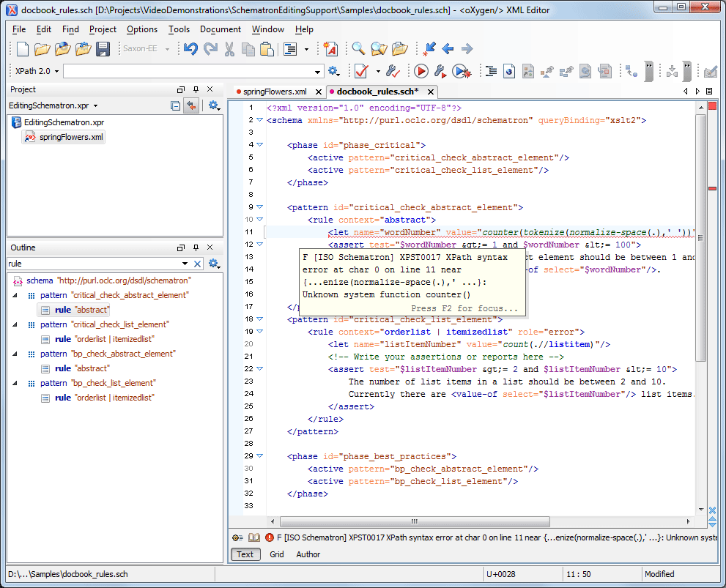The height and width of the screenshot is (588, 726).
Task: Validate the document with the red checkmark icon
Action: point(361,71)
